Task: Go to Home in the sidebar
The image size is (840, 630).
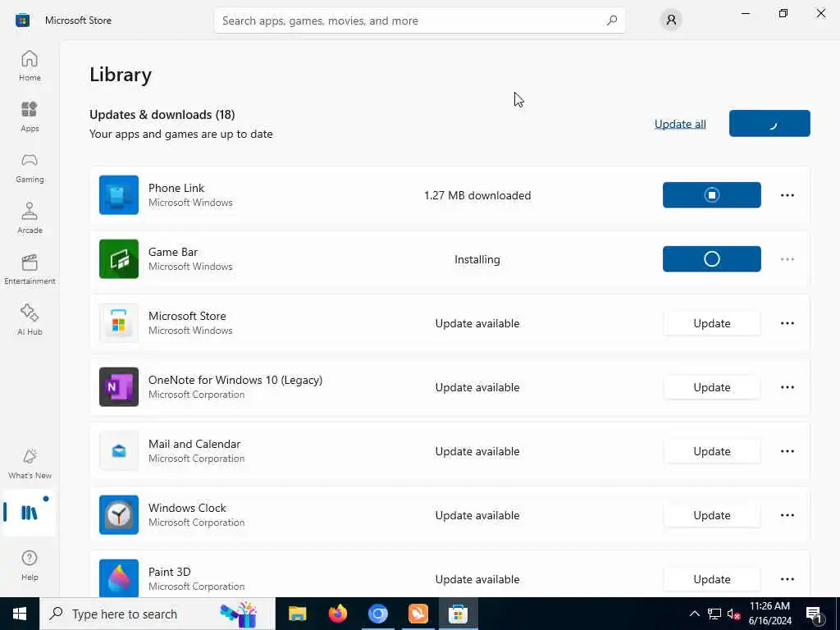Action: click(30, 66)
